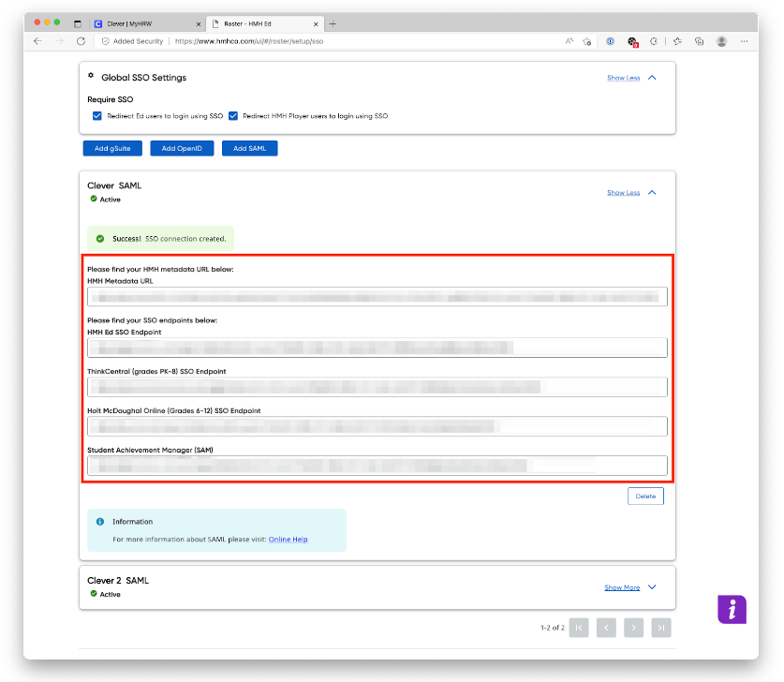784x682 pixels.
Task: Click the next page arrow in pagination
Action: (x=633, y=628)
